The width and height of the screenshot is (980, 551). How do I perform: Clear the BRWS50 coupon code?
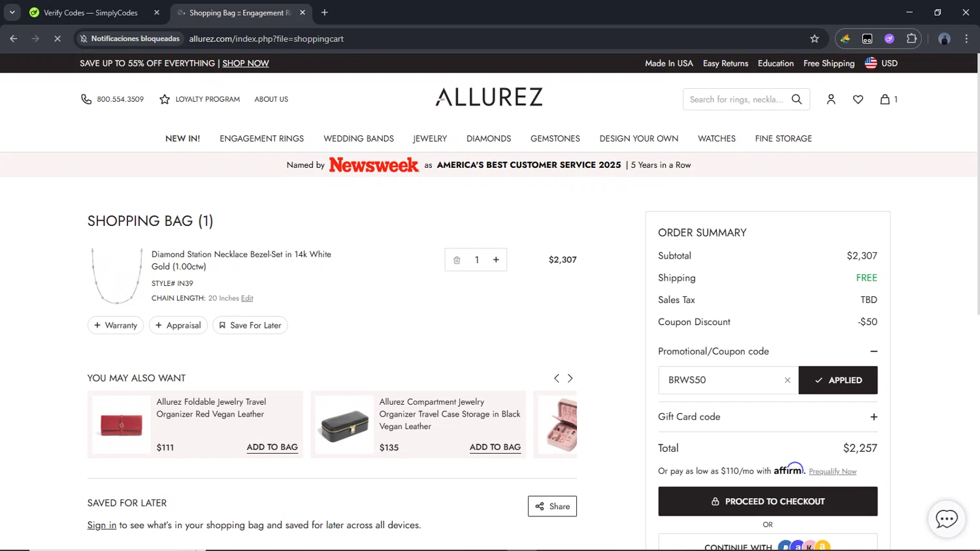tap(787, 381)
